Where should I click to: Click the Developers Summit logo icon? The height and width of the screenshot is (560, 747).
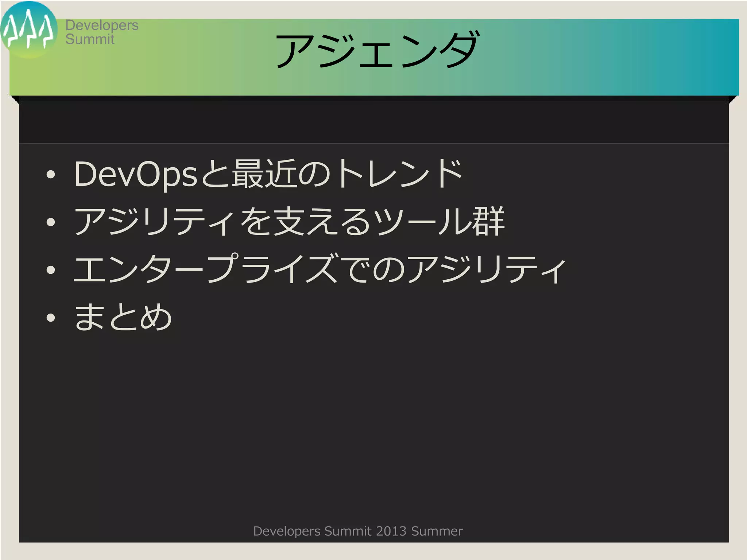coord(29,29)
